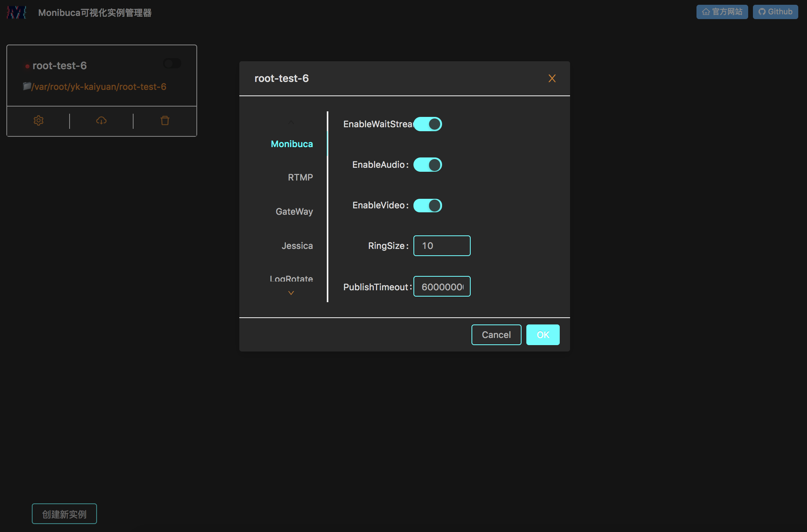Open the Github link button
This screenshot has height=532, width=807.
(775, 12)
